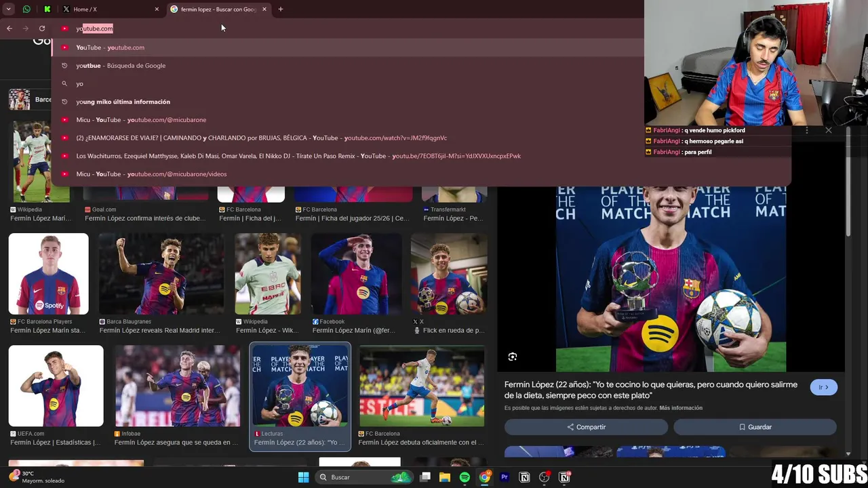Viewport: 868px width, 488px height.
Task: Open Spotify from the taskbar
Action: (465, 477)
